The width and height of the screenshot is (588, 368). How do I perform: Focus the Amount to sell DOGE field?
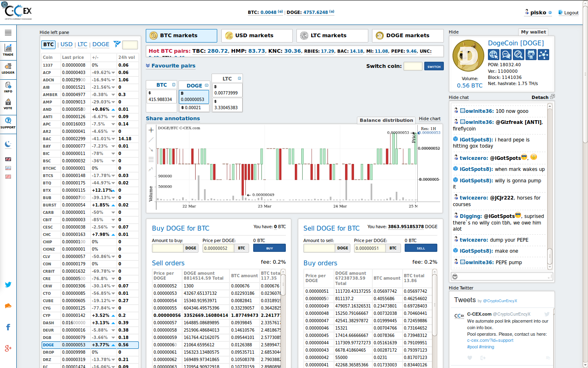click(x=319, y=248)
